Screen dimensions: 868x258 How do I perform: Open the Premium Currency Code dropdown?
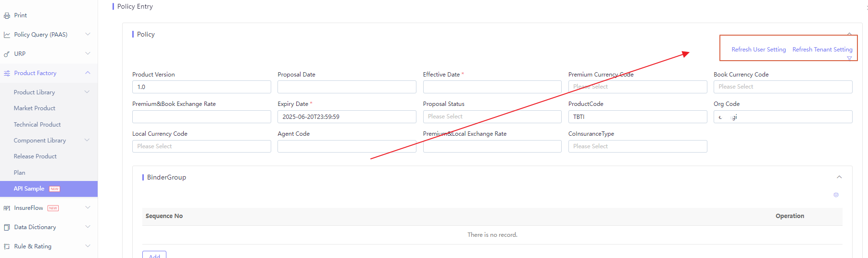(x=638, y=87)
